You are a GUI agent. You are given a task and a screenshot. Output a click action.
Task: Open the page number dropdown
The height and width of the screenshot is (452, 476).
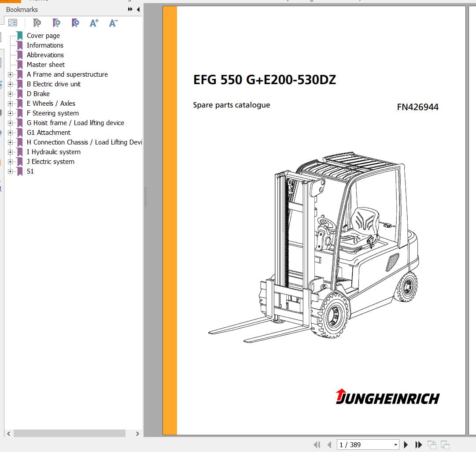tap(396, 445)
